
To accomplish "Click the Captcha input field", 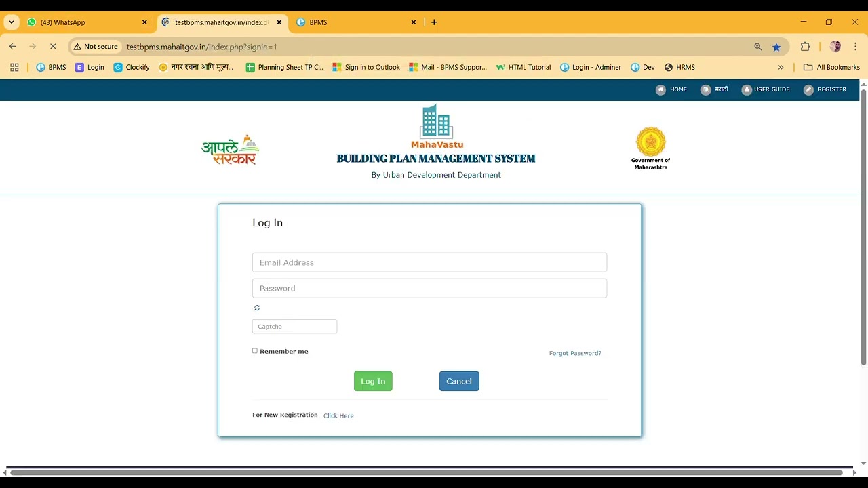I will pos(294,327).
